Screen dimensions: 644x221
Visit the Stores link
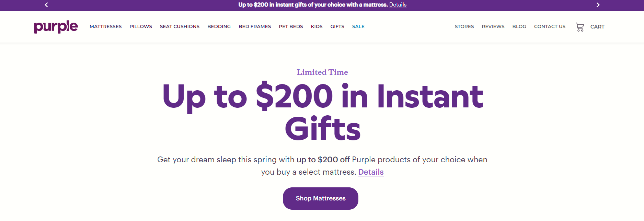(464, 26)
